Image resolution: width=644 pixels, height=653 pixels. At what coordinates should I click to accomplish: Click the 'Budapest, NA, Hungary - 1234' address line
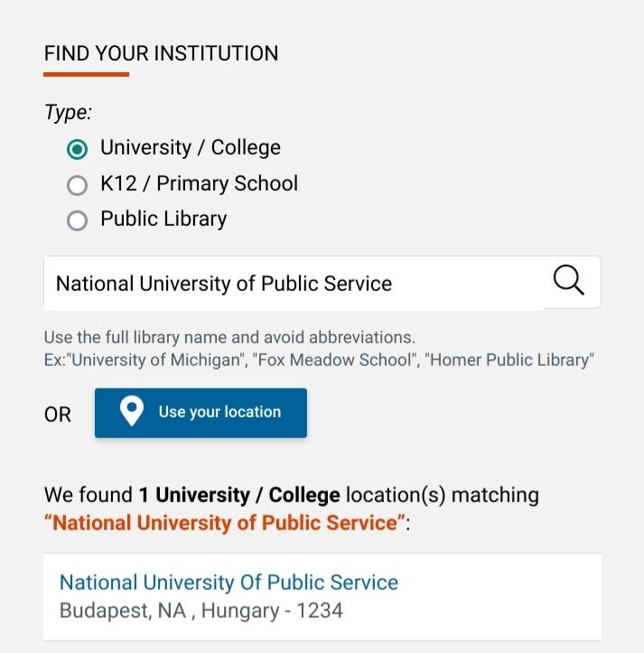click(201, 611)
